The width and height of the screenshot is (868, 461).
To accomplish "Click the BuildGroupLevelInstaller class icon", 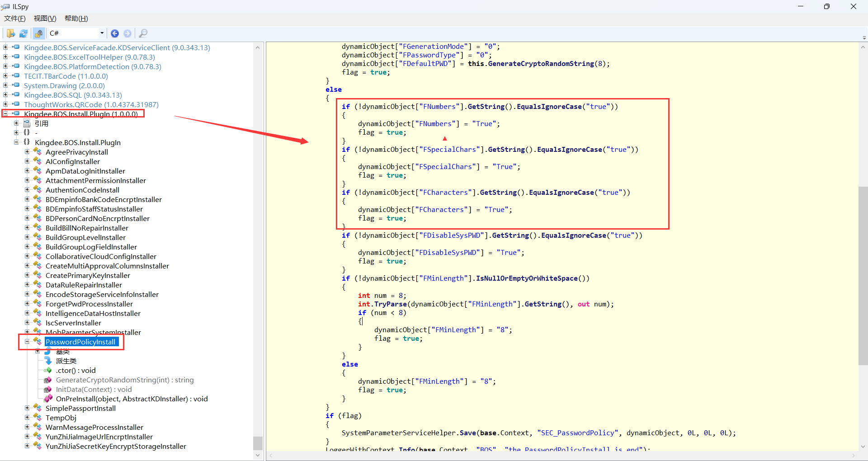I will (38, 237).
